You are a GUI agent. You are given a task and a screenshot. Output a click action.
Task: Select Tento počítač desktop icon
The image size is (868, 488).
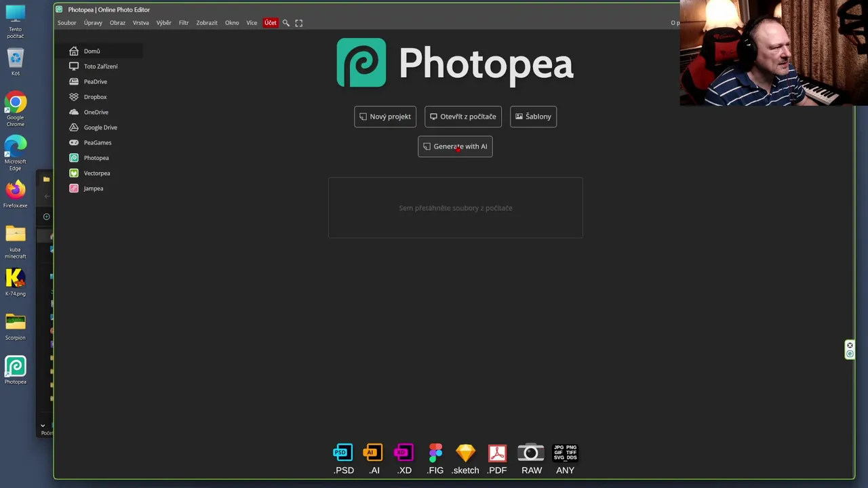pyautogui.click(x=16, y=22)
